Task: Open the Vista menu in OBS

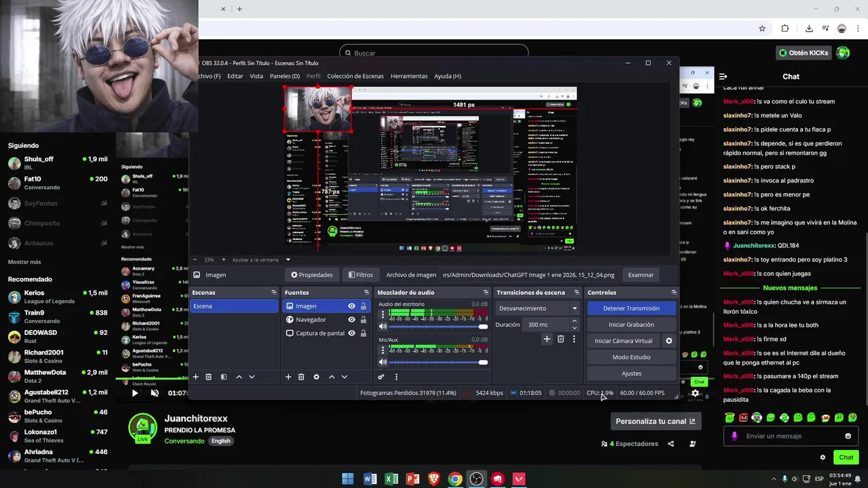Action: tap(256, 76)
